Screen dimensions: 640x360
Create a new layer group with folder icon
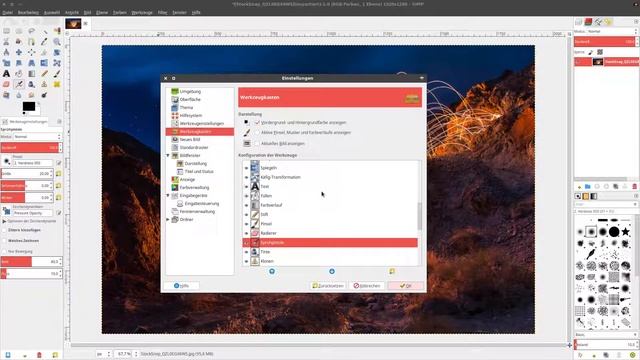587,187
